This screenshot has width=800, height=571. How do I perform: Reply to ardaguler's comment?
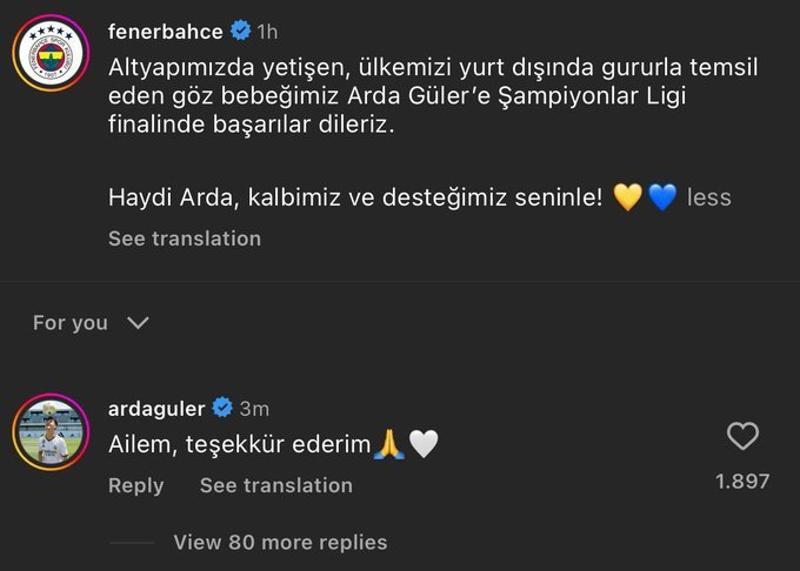(136, 485)
